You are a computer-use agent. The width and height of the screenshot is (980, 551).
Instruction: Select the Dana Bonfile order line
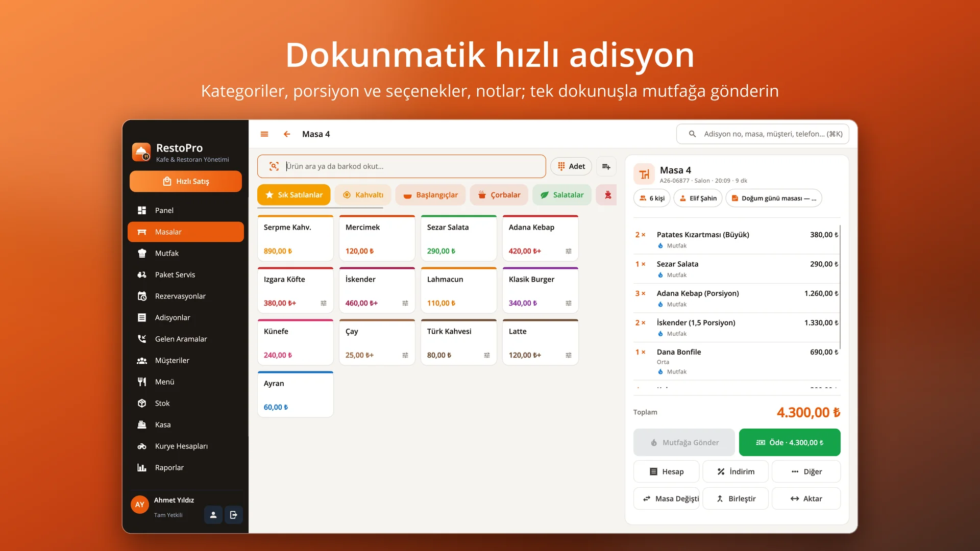click(x=737, y=361)
